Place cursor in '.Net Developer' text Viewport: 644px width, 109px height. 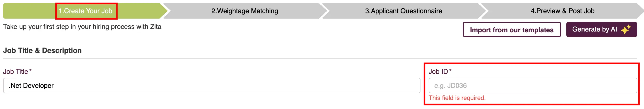pyautogui.click(x=31, y=85)
